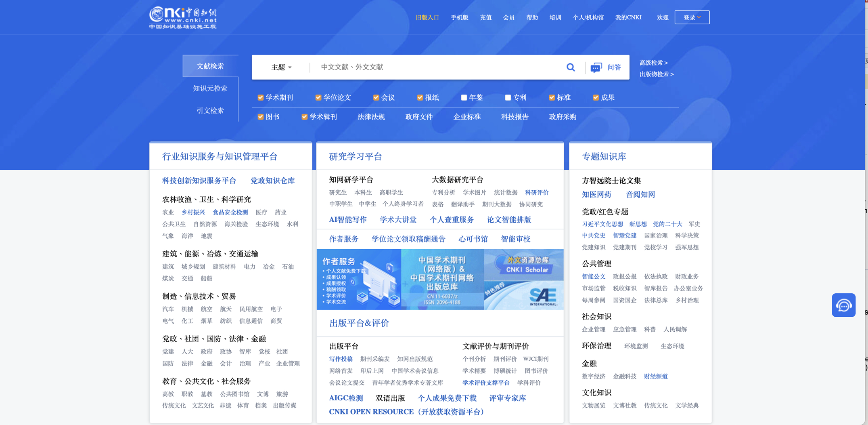Open the AI智能写作 link
The image size is (868, 425).
(x=348, y=220)
